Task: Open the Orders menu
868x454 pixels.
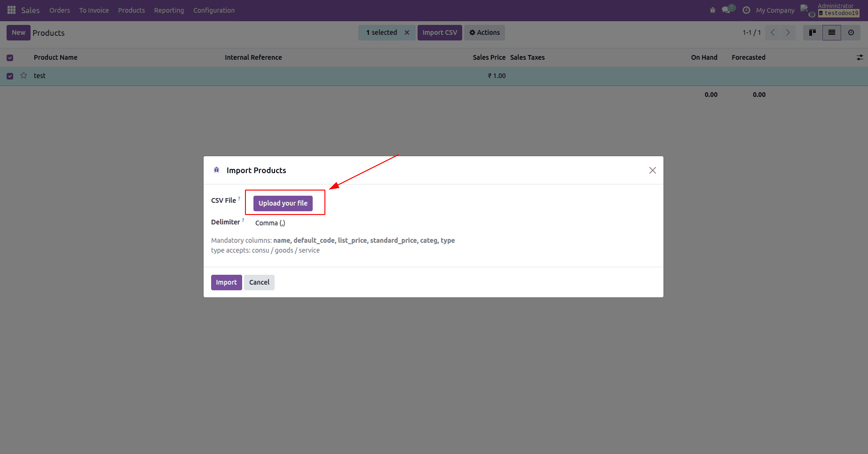Action: (x=60, y=10)
